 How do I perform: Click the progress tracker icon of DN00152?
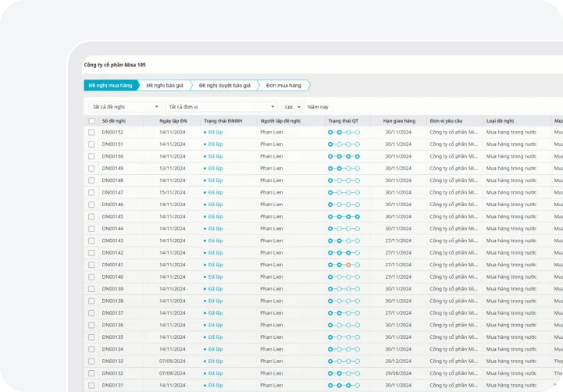point(344,132)
